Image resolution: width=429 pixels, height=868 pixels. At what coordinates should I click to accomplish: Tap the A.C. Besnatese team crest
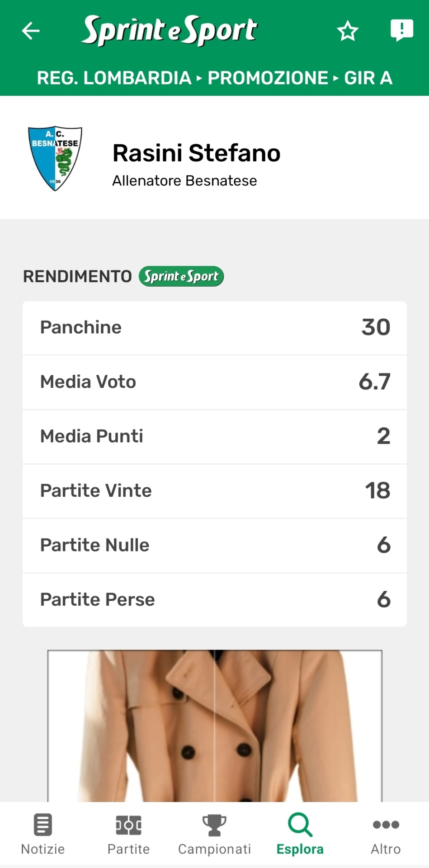pos(55,158)
